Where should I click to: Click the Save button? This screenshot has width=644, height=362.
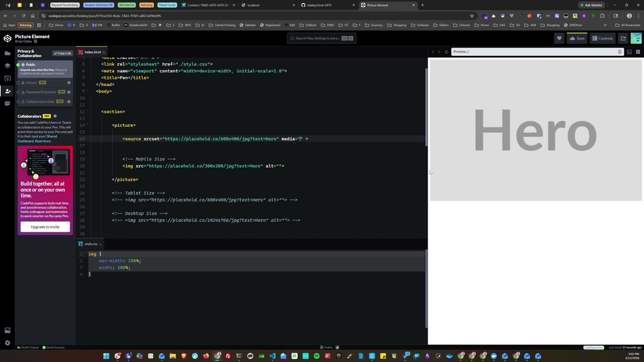tap(577, 38)
